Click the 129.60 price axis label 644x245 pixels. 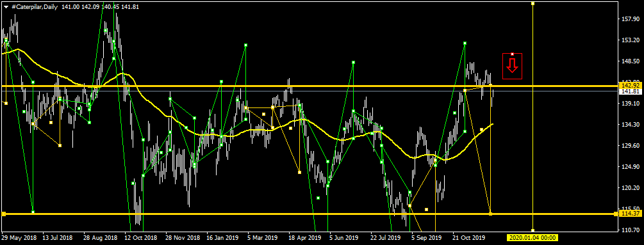pos(631,145)
